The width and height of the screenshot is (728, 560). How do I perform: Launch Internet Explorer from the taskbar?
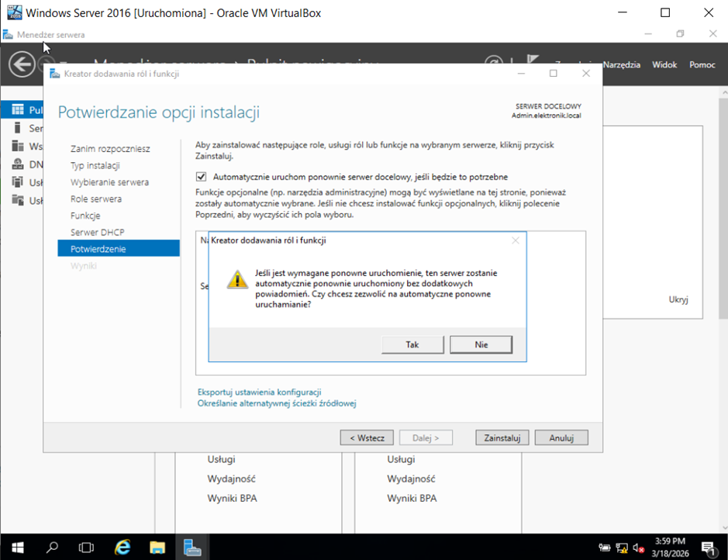(x=122, y=547)
